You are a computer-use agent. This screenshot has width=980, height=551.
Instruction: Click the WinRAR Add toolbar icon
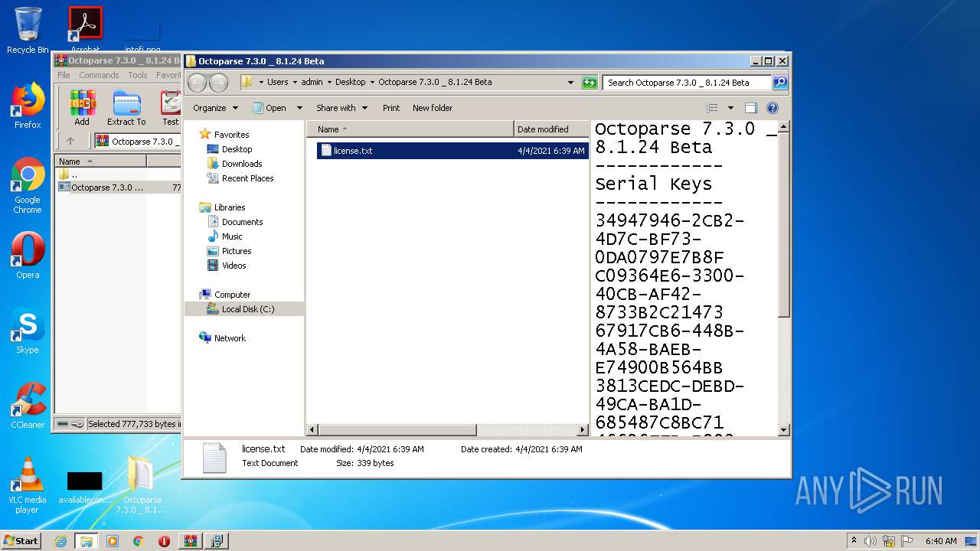tap(82, 108)
